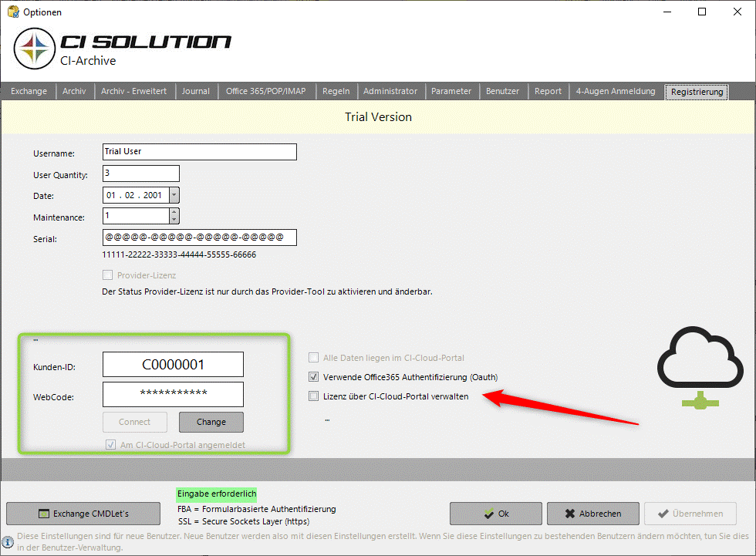Decrease the Maintenance value with down arrow
756x556 pixels.
pyautogui.click(x=174, y=220)
